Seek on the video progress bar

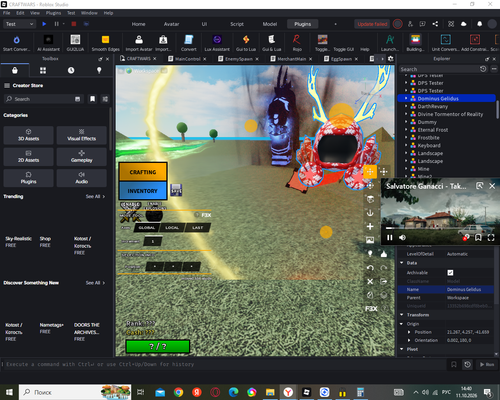[x=439, y=228]
